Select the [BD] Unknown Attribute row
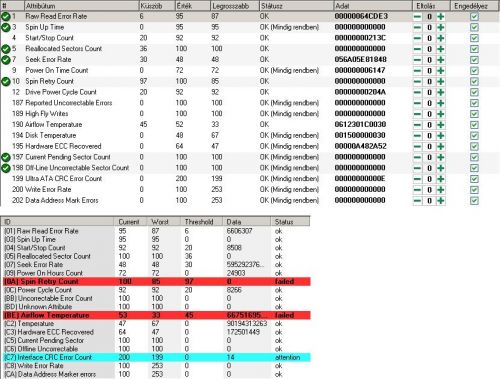Screen dimensions: 500x379 [x=156, y=307]
